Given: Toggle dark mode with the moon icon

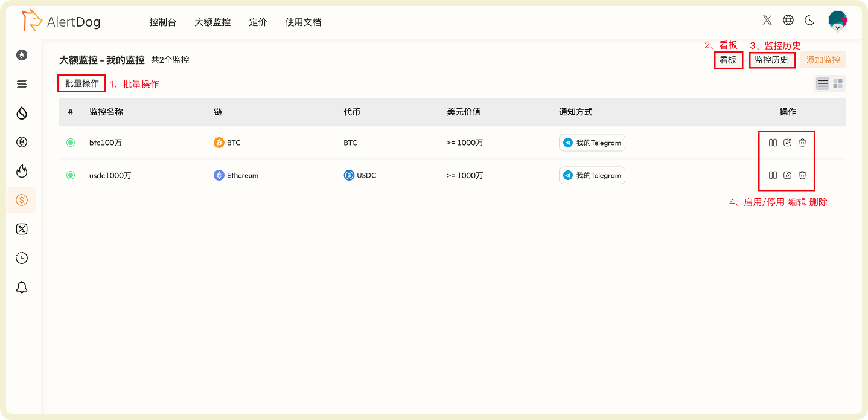Looking at the screenshot, I should coord(809,20).
